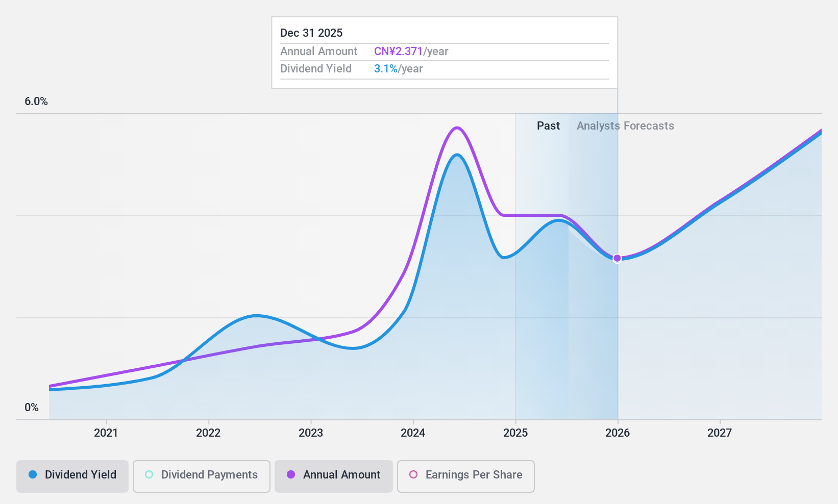Click the 0% axis label

point(32,408)
